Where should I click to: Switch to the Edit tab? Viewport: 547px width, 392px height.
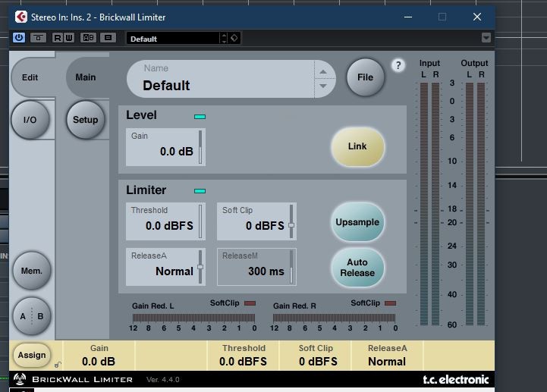click(x=30, y=77)
